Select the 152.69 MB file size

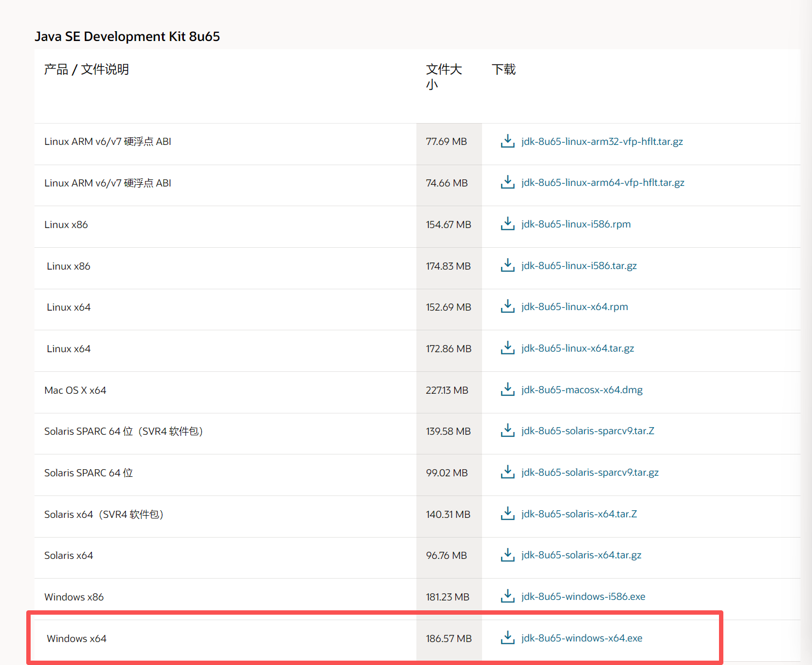(x=449, y=307)
